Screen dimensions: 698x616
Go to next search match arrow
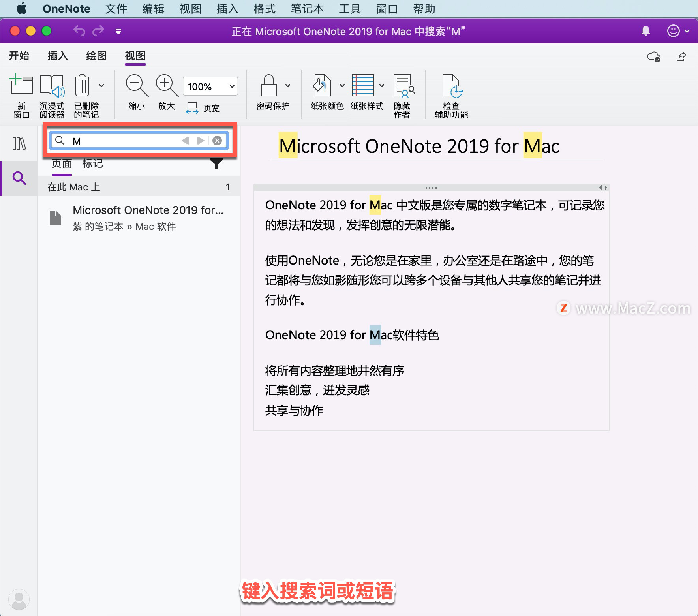[x=201, y=141]
